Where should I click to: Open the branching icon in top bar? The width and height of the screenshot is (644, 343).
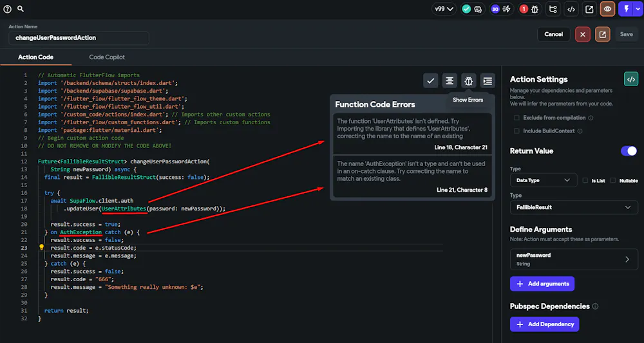(x=553, y=9)
